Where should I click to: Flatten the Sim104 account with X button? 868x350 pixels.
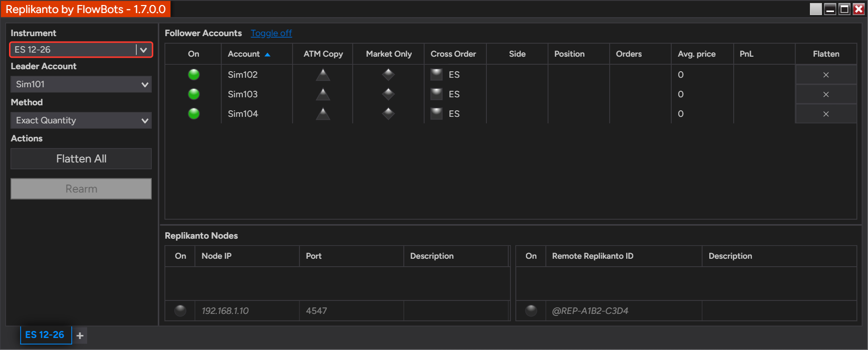coord(826,114)
